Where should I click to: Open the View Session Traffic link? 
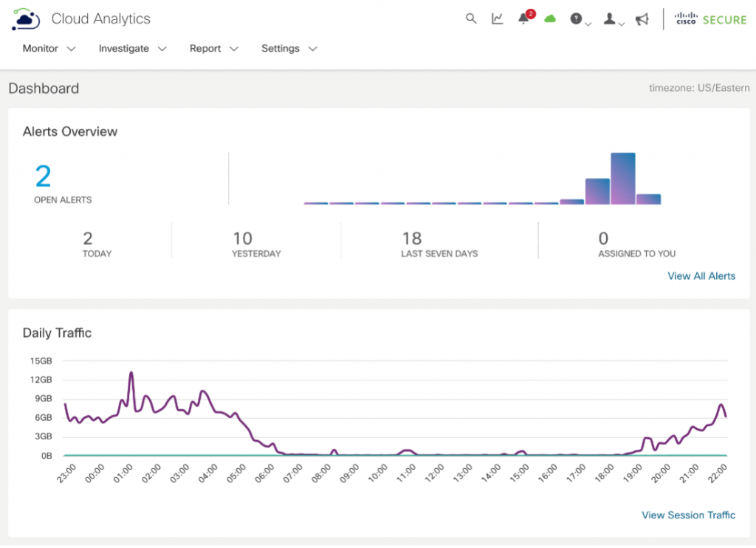point(688,516)
